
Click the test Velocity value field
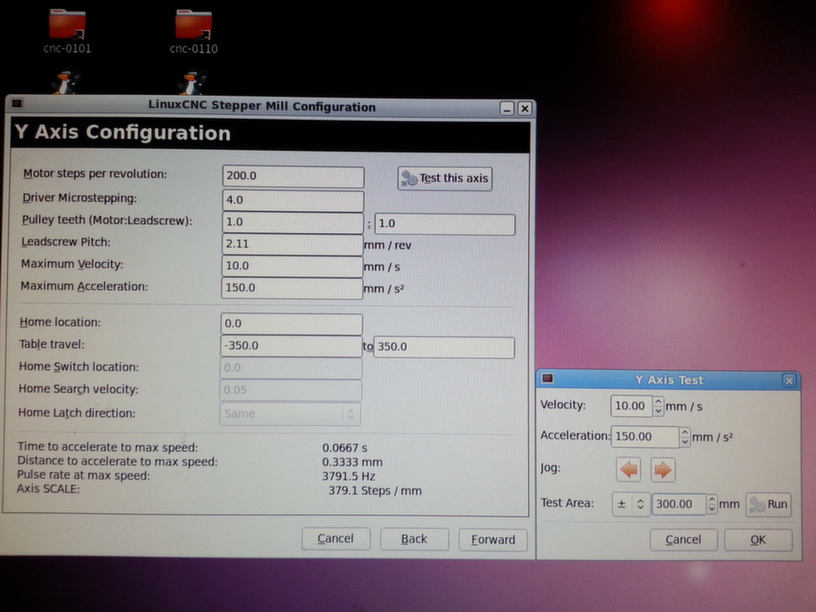coord(631,406)
